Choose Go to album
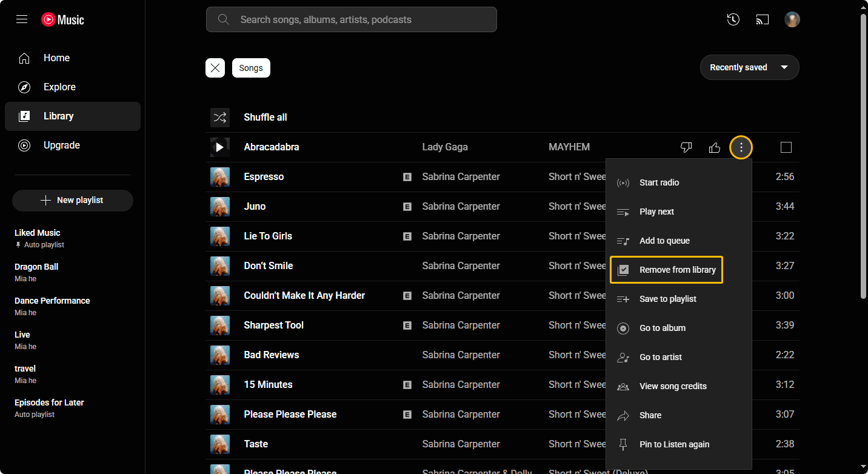This screenshot has height=474, width=868. click(x=679, y=328)
